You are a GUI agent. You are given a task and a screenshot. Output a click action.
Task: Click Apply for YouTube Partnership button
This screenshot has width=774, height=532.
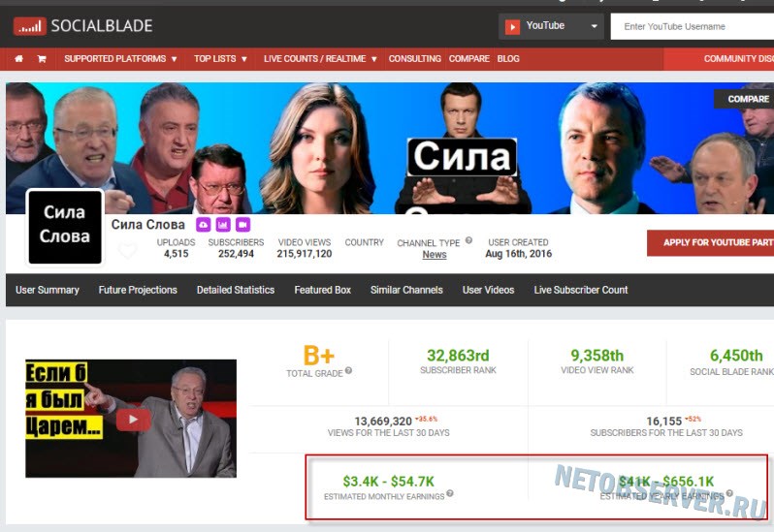pyautogui.click(x=711, y=242)
